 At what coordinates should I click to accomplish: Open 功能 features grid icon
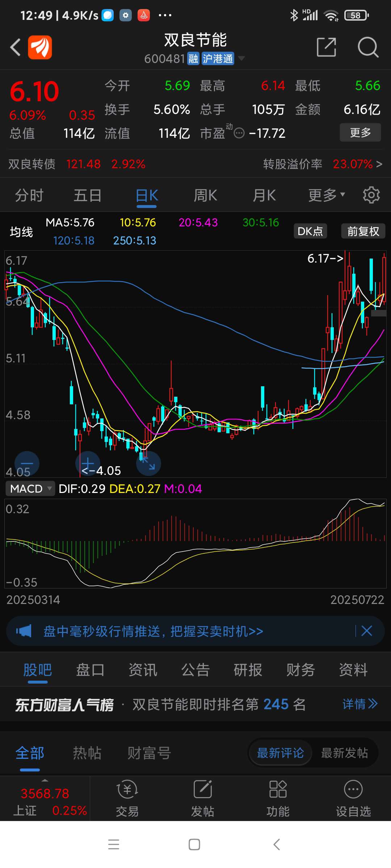tap(278, 799)
